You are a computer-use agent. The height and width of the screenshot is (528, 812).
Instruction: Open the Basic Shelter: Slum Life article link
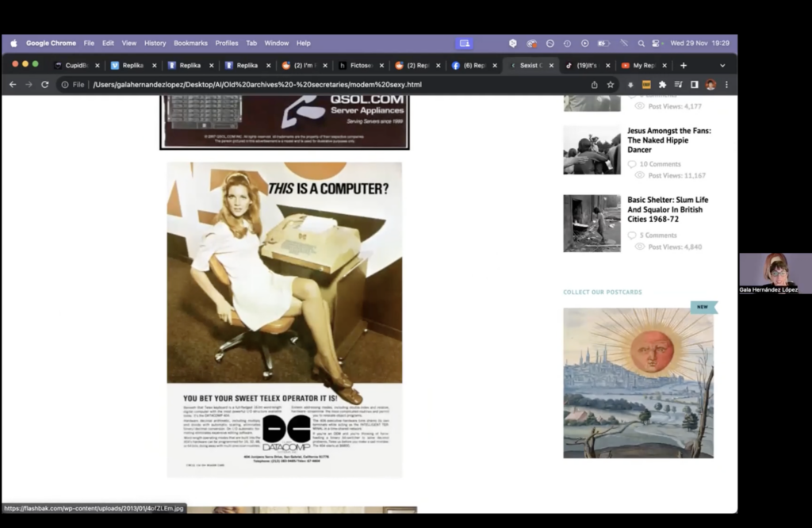click(x=668, y=209)
